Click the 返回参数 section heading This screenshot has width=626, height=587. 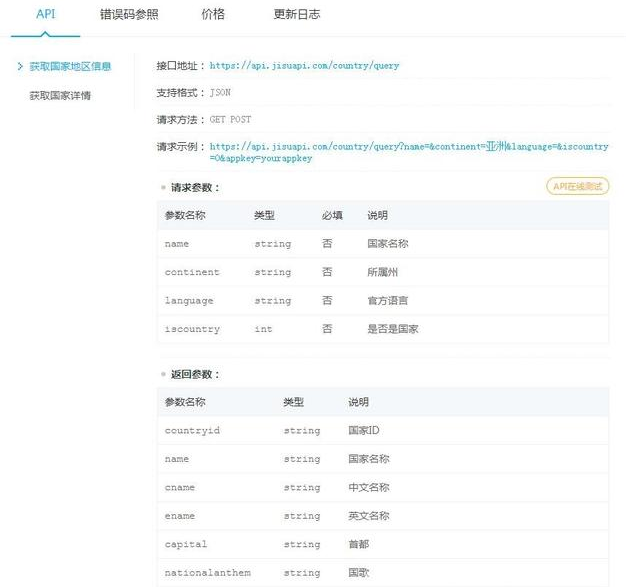pos(195,374)
